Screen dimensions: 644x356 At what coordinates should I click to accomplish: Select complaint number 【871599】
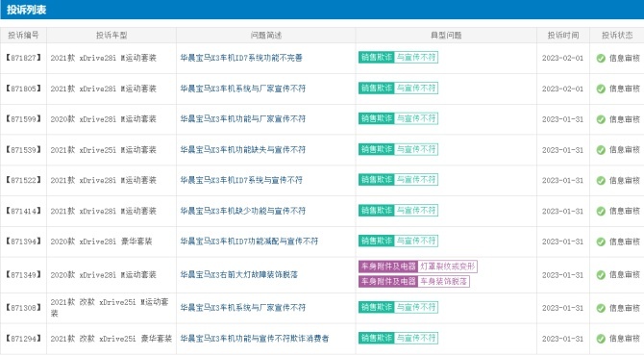pyautogui.click(x=23, y=118)
